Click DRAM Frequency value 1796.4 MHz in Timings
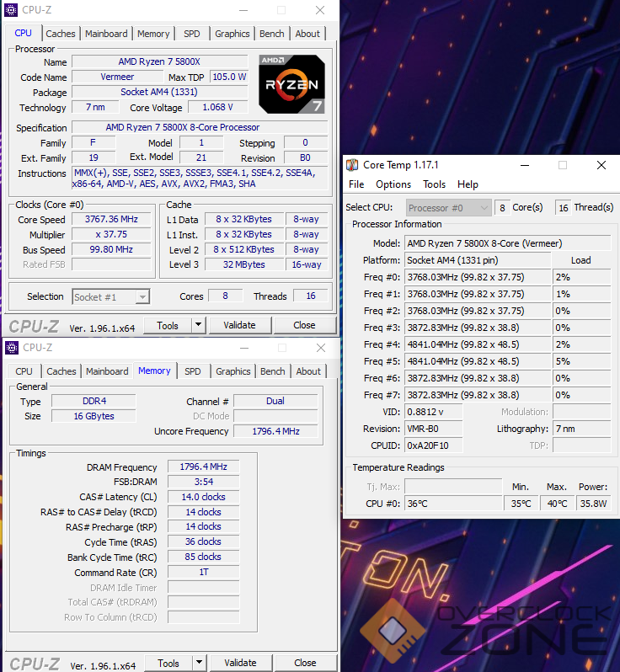The image size is (620, 672). click(x=204, y=467)
